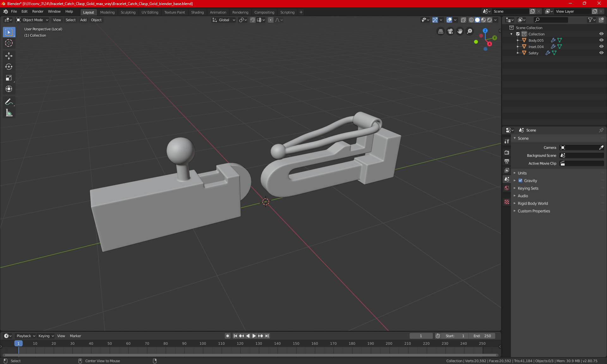This screenshot has height=364, width=607.
Task: Open Keying timeline popover
Action: click(46, 336)
